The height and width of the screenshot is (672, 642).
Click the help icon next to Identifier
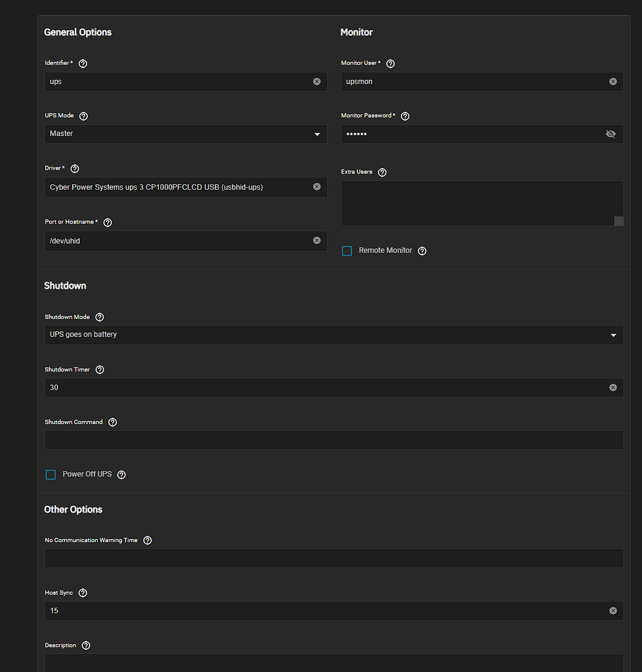click(x=83, y=64)
